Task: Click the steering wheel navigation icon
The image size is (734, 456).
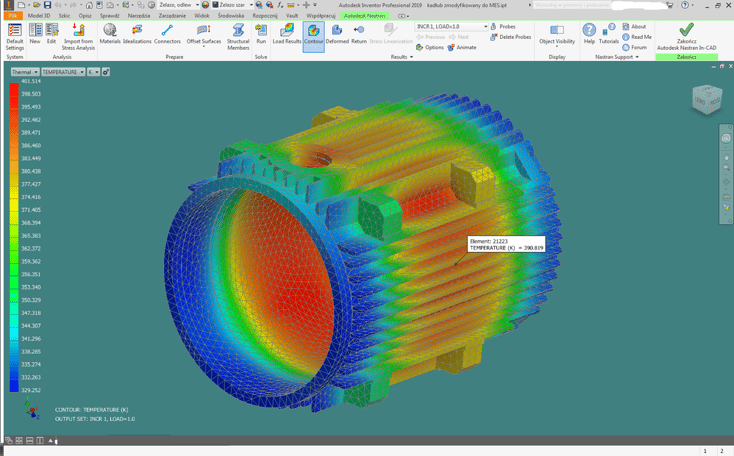Action: point(726,138)
